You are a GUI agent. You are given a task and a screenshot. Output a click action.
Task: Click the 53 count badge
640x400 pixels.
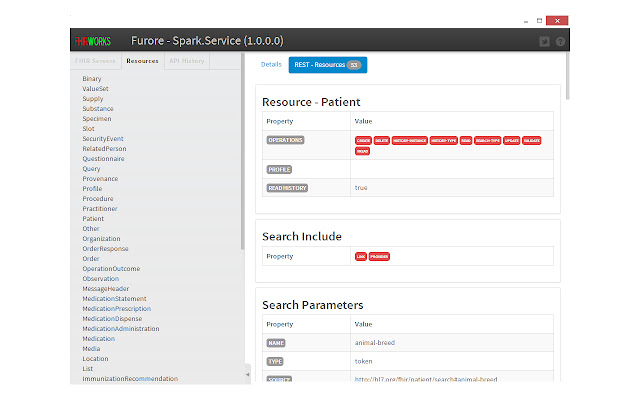[x=354, y=65]
